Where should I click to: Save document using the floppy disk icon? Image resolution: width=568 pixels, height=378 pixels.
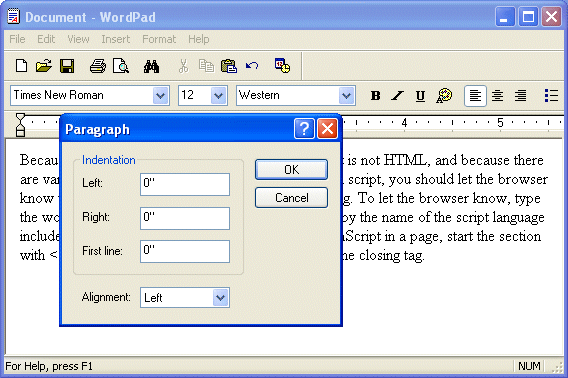point(67,66)
